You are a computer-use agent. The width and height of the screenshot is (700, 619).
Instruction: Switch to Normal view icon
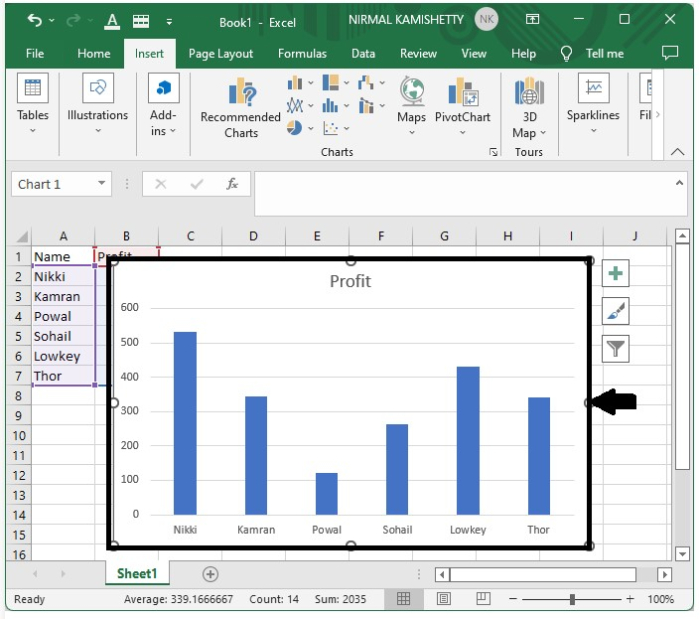point(403,598)
